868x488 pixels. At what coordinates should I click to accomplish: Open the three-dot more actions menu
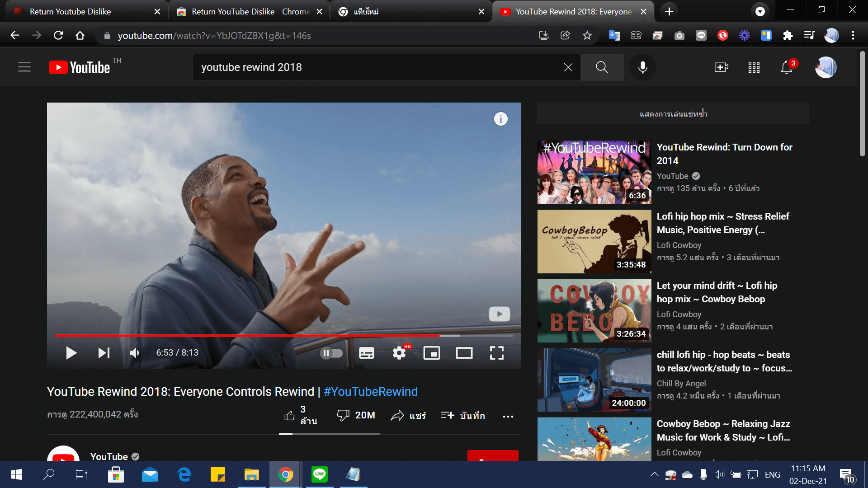click(x=508, y=416)
